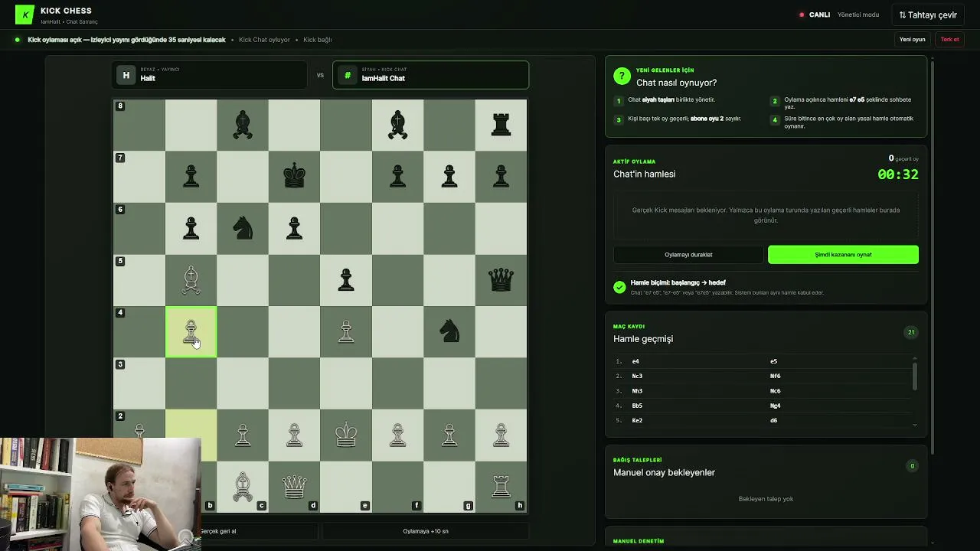Select the black king on d7
Viewport: 980px width, 551px height.
(294, 177)
